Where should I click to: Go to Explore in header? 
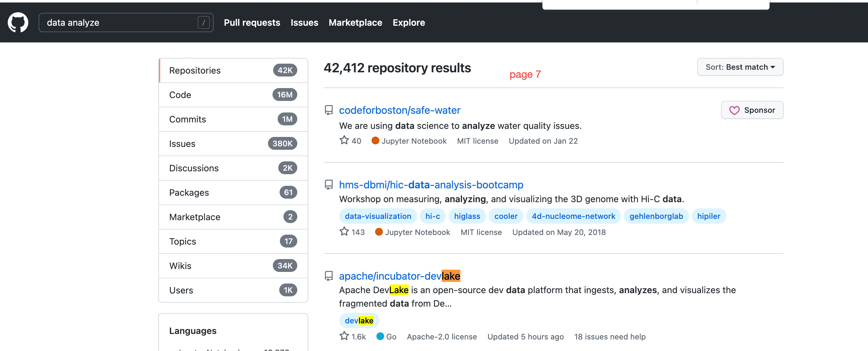coord(408,22)
